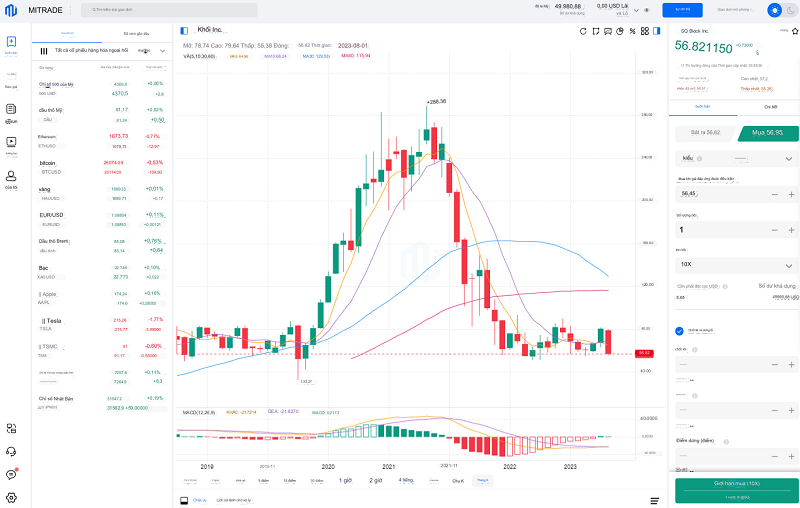This screenshot has height=508, width=800.
Task: Click the blue deposit button
Action: [683, 10]
